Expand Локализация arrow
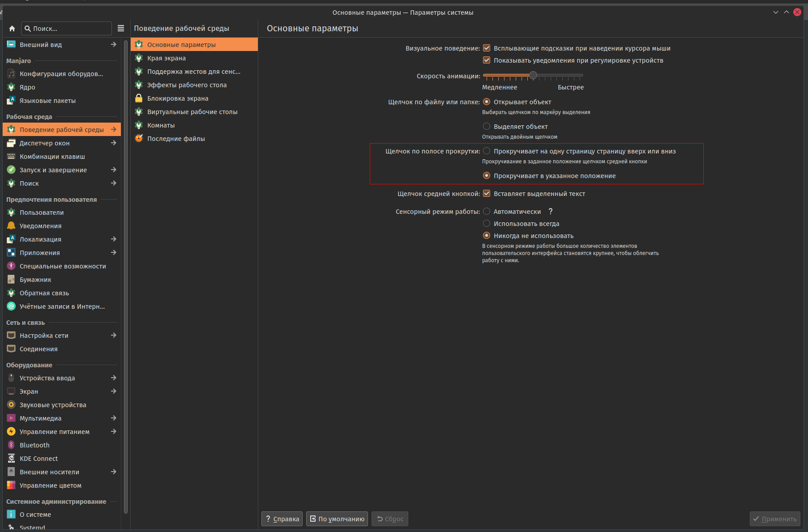 (113, 239)
